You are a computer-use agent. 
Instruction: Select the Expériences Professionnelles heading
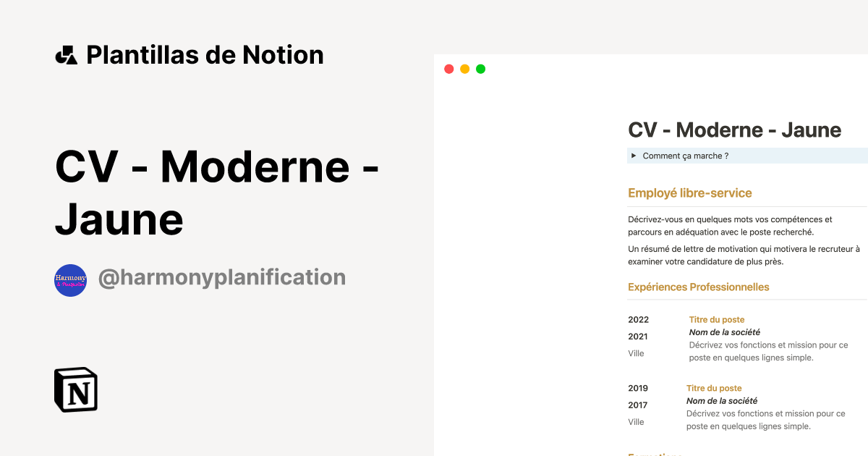click(698, 287)
